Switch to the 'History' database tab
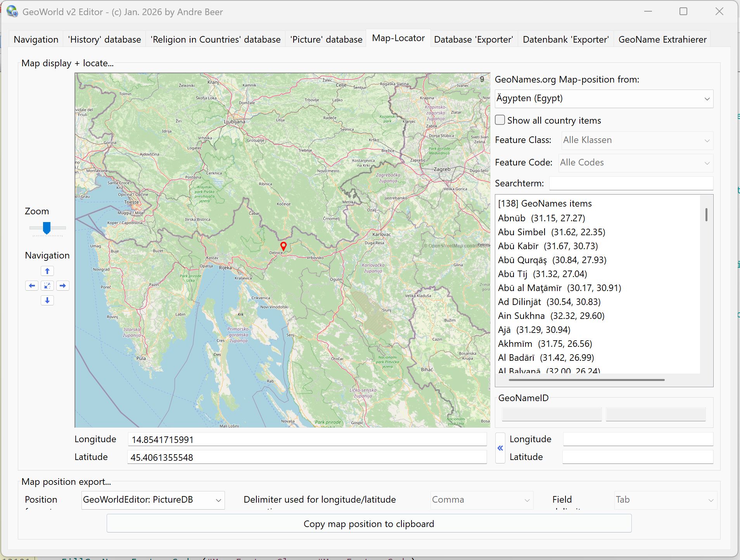 [x=104, y=40]
